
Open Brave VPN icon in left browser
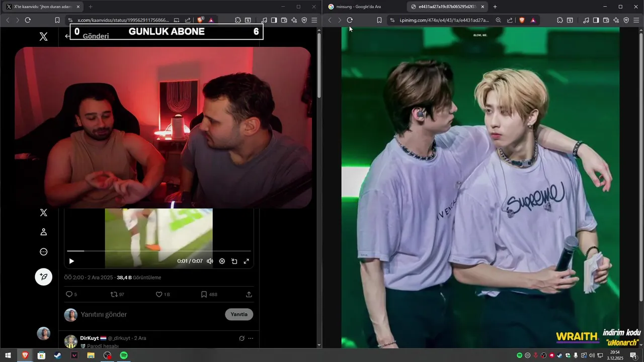click(304, 20)
